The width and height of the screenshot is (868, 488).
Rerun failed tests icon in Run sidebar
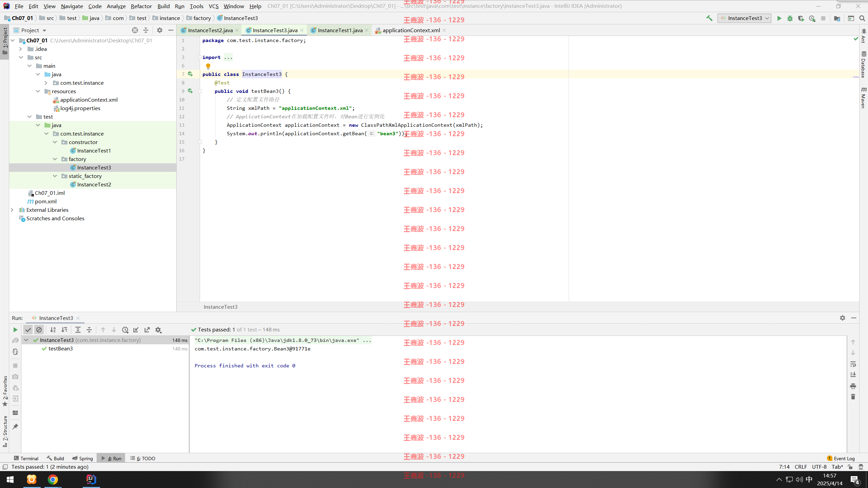[15, 340]
